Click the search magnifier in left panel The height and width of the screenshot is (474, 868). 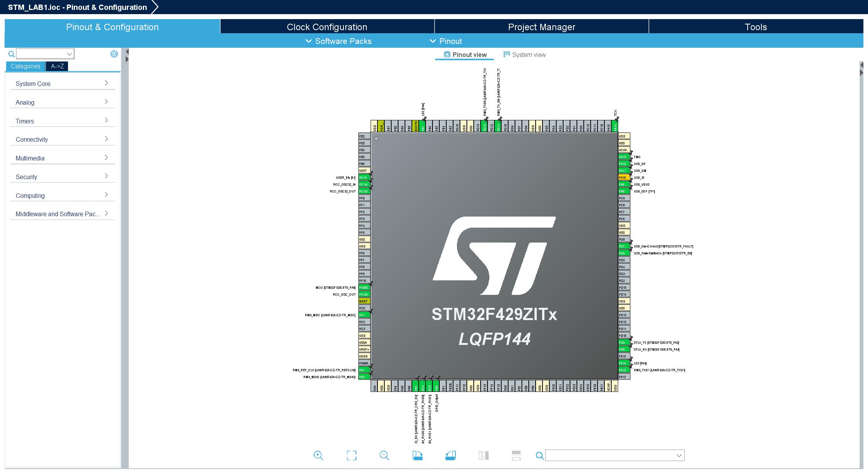11,54
